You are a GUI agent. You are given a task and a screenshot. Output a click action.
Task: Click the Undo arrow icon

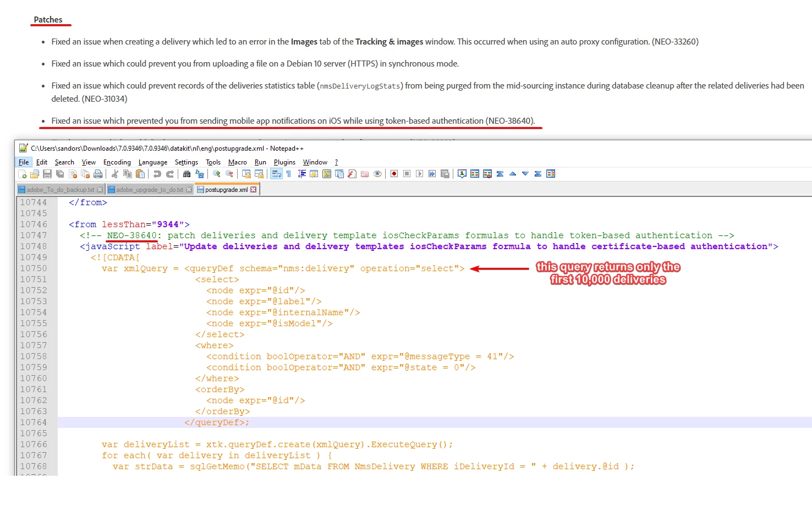click(157, 174)
